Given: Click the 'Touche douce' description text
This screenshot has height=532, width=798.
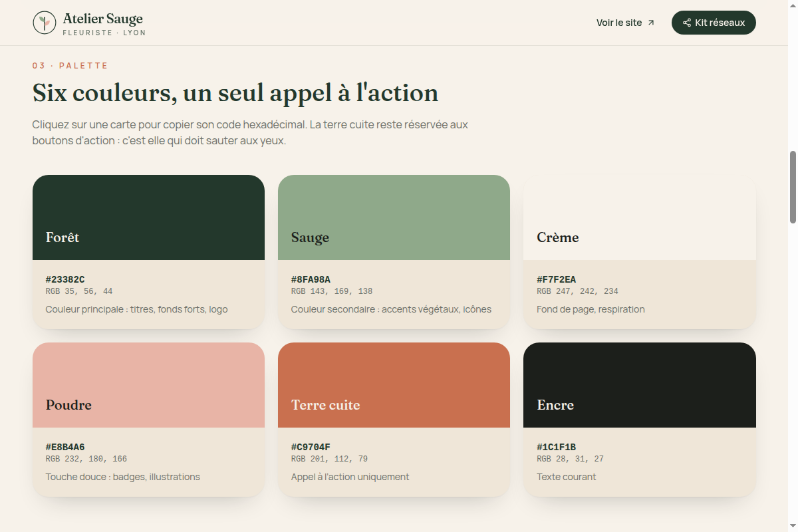Looking at the screenshot, I should 122,477.
